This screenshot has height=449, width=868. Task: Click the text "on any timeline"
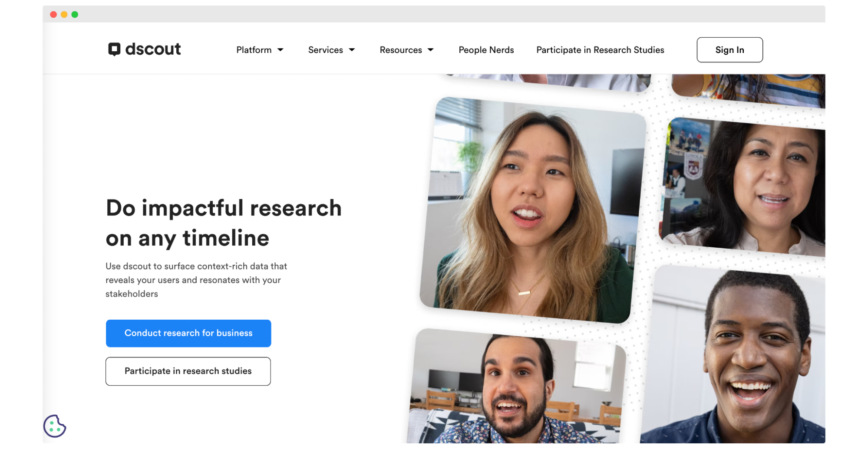point(188,238)
